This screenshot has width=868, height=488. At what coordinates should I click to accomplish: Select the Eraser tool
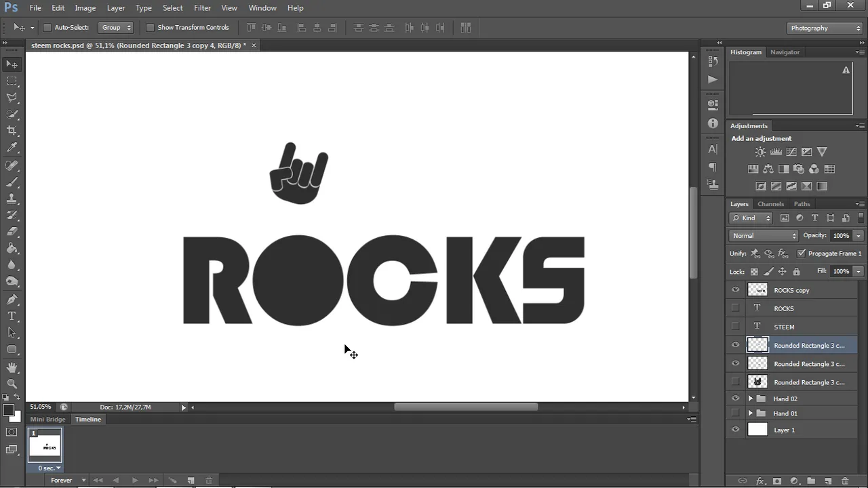pyautogui.click(x=12, y=231)
